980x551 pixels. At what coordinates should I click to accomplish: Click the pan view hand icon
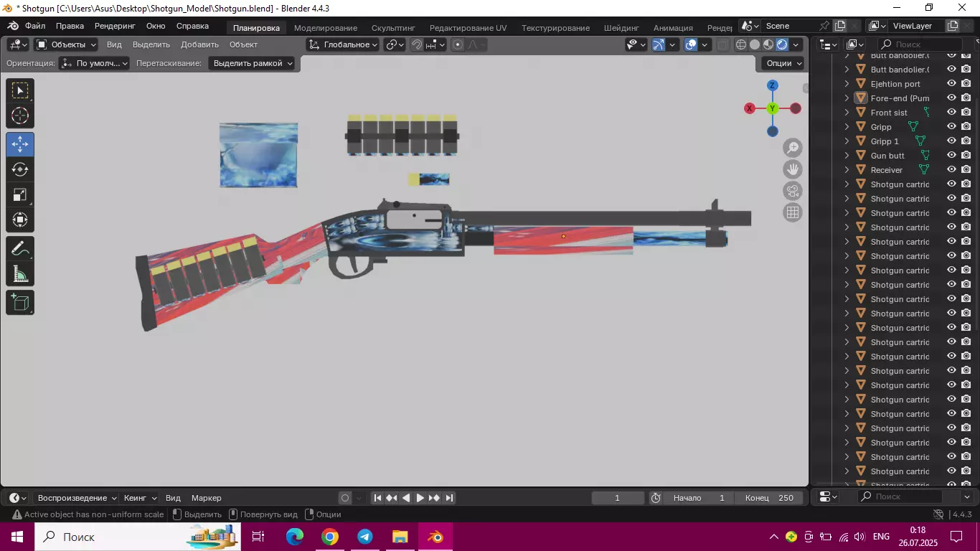(x=793, y=169)
